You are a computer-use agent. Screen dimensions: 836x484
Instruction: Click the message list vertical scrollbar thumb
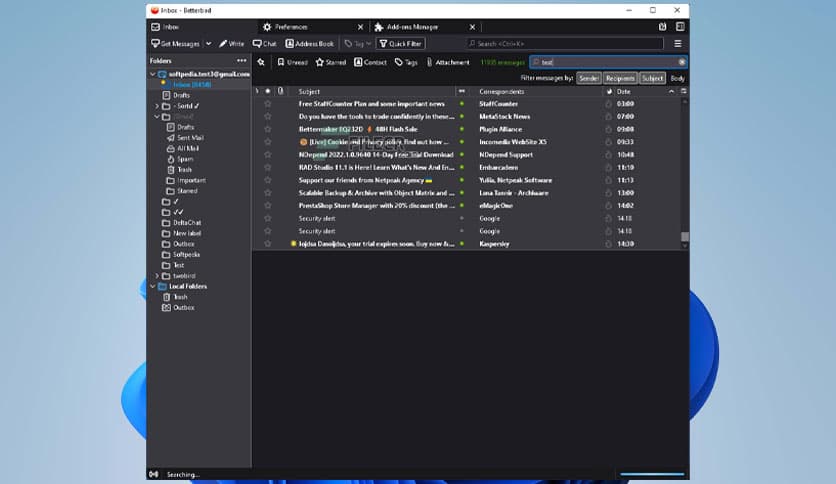click(685, 237)
